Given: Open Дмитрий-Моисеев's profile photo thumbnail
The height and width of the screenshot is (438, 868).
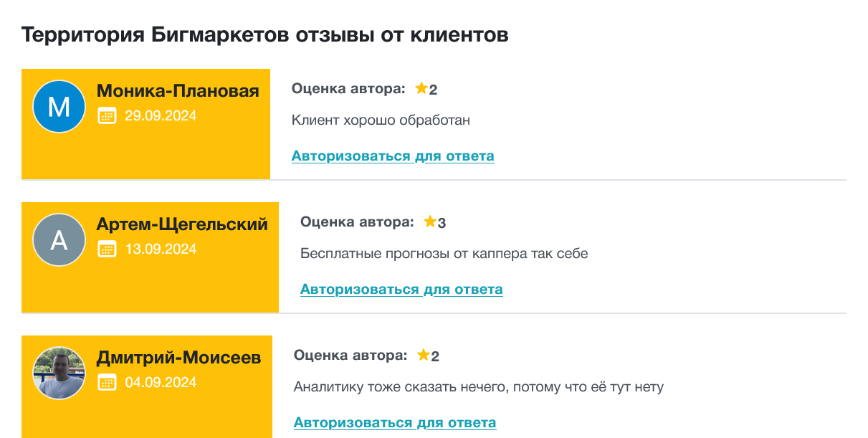Looking at the screenshot, I should pos(59,373).
